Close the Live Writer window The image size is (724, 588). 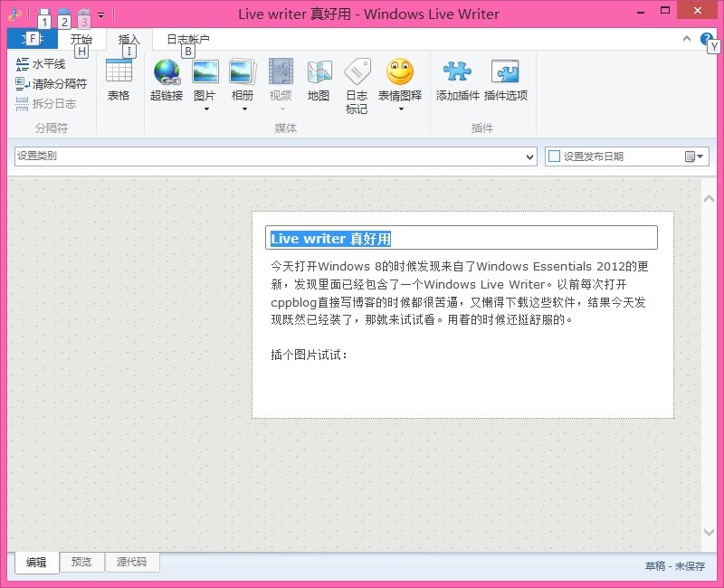pos(697,11)
